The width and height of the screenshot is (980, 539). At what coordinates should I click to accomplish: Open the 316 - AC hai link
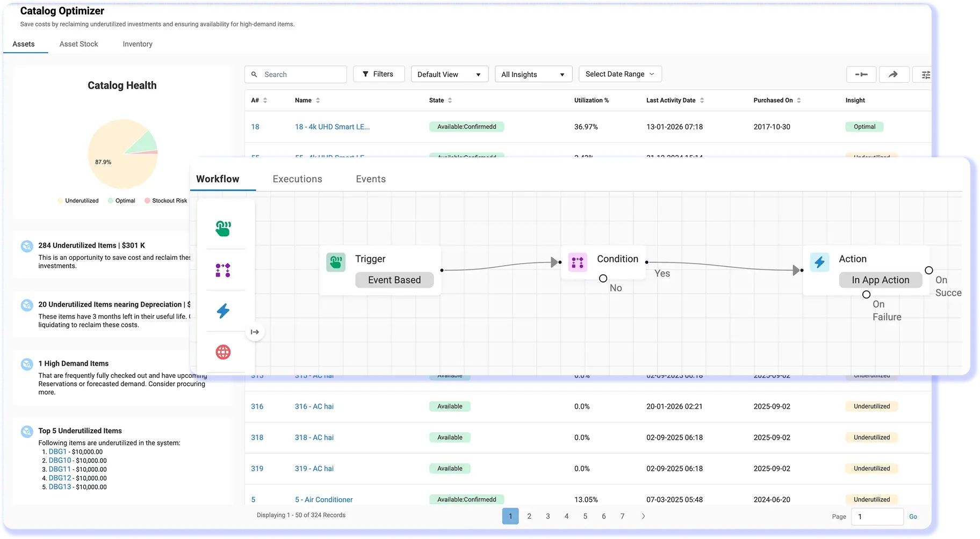coord(314,406)
